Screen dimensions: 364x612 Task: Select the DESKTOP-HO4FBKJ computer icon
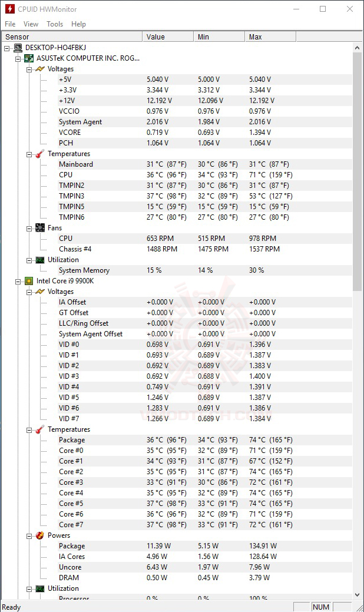[18, 48]
